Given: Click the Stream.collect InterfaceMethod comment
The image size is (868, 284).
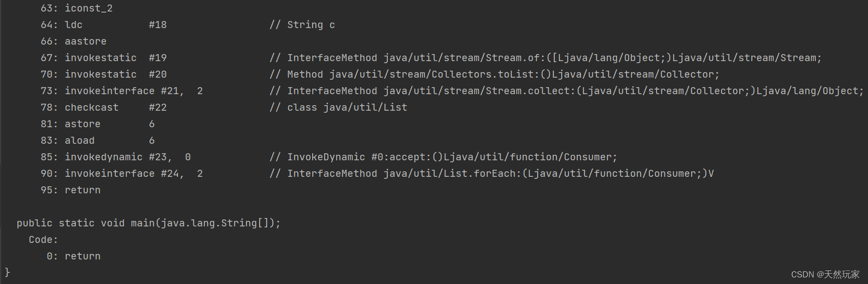Looking at the screenshot, I should coord(566,91).
